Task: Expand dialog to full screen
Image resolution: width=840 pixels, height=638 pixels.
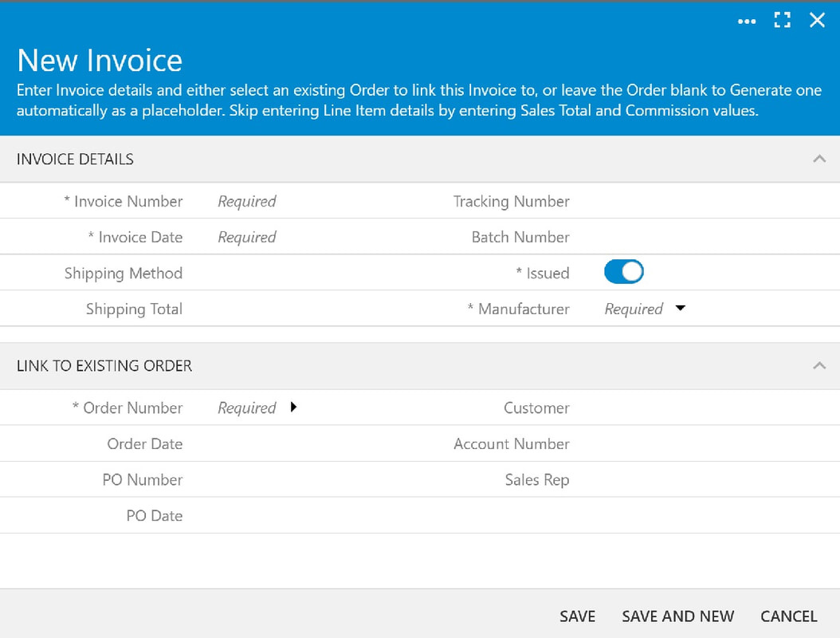Action: pyautogui.click(x=782, y=21)
